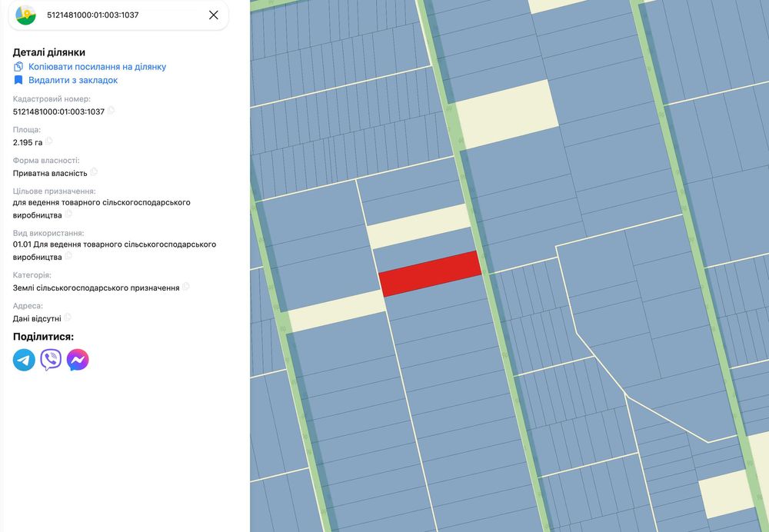769x532 pixels.
Task: Click the cadastral number value under Кадастровий номер
Action: [59, 111]
